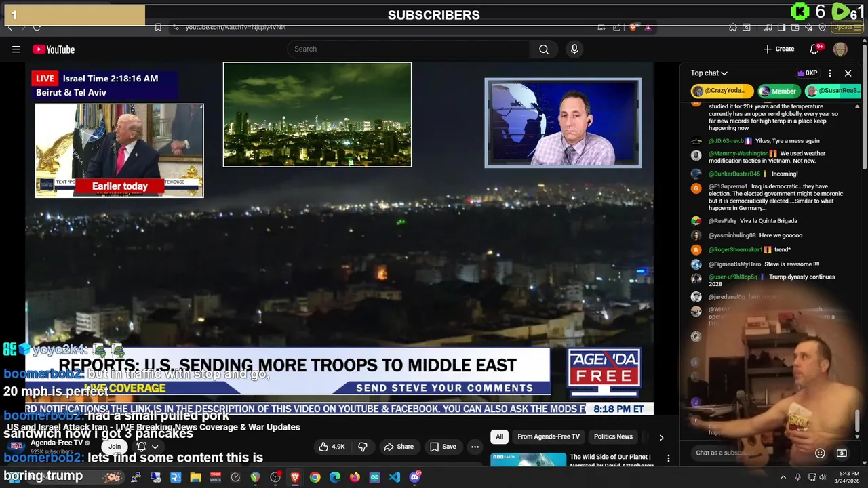This screenshot has width=868, height=488.
Task: Select the From Agenda-Free TV chip
Action: pos(548,437)
